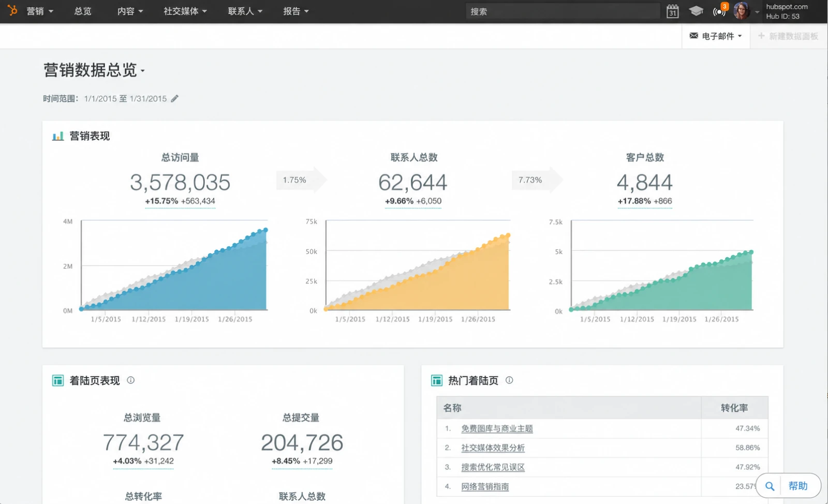Screen dimensions: 828x504
Task: Click +17.88% +866 change text
Action: tap(645, 201)
